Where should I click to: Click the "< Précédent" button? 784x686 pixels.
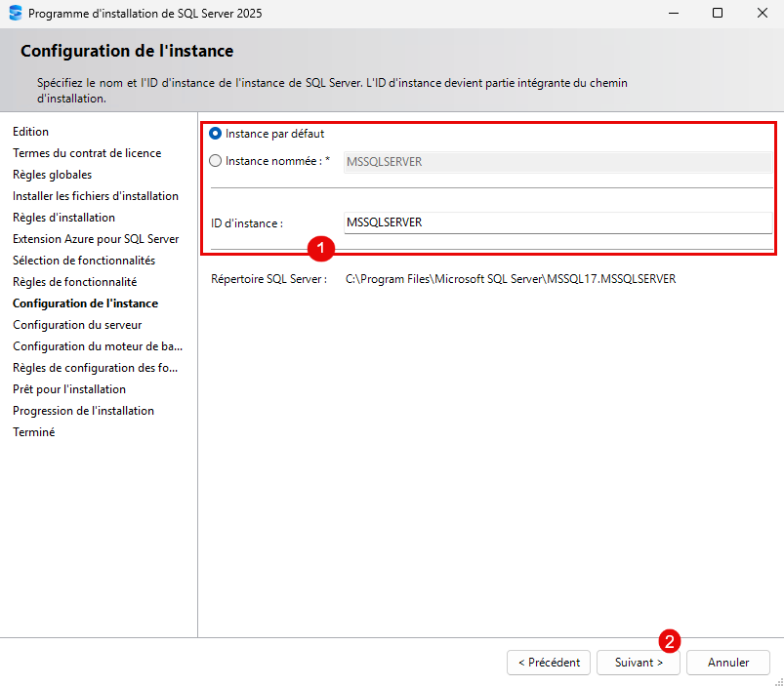pyautogui.click(x=549, y=663)
